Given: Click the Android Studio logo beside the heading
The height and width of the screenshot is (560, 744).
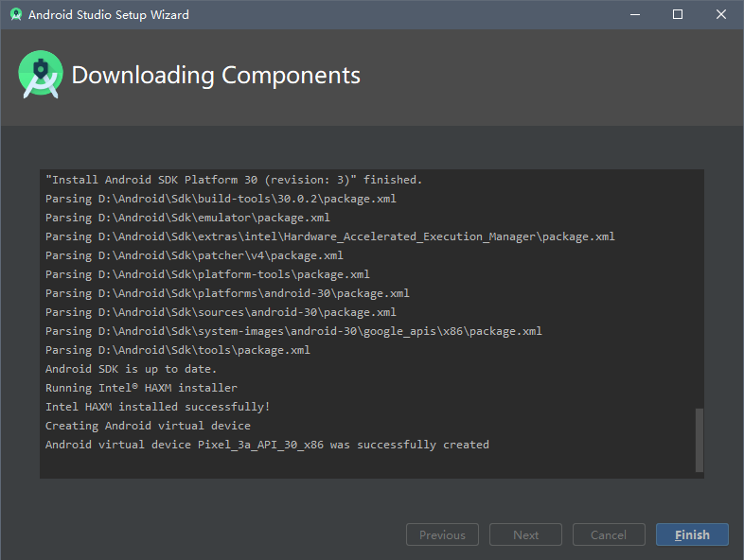Looking at the screenshot, I should (41, 75).
